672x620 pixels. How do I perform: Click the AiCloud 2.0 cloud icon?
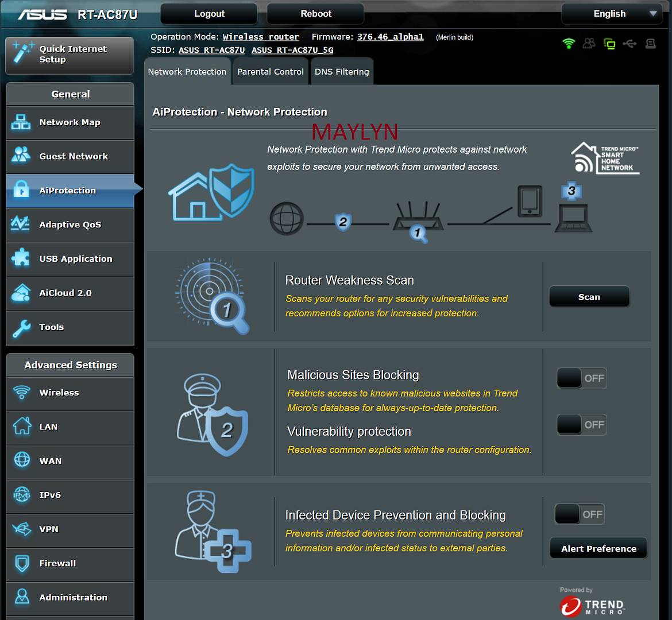[21, 293]
